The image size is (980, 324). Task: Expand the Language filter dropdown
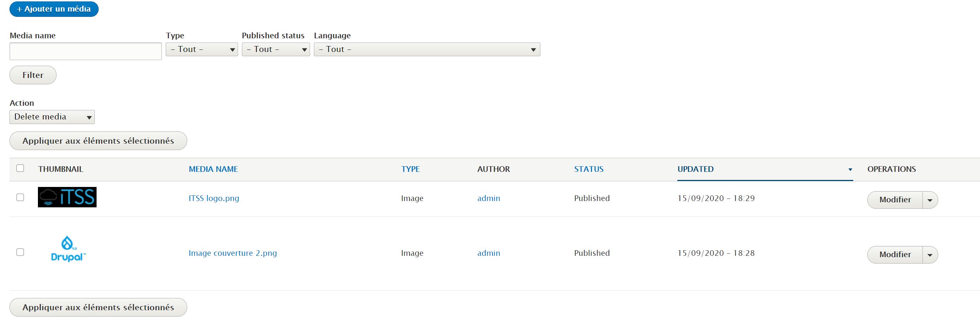pyautogui.click(x=427, y=50)
